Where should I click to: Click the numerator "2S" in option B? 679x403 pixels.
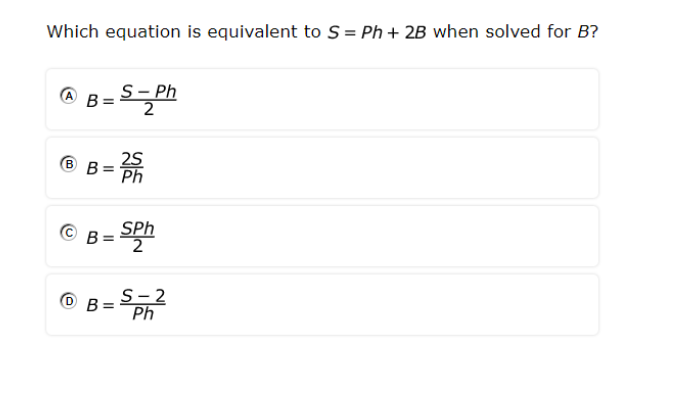click(132, 160)
